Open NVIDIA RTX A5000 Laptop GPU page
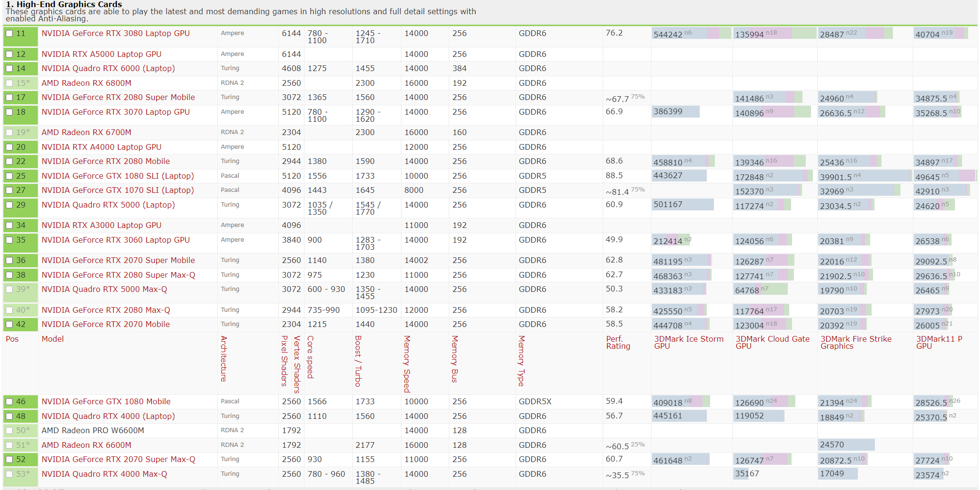Screen dimensions: 980x490 pyautogui.click(x=101, y=54)
